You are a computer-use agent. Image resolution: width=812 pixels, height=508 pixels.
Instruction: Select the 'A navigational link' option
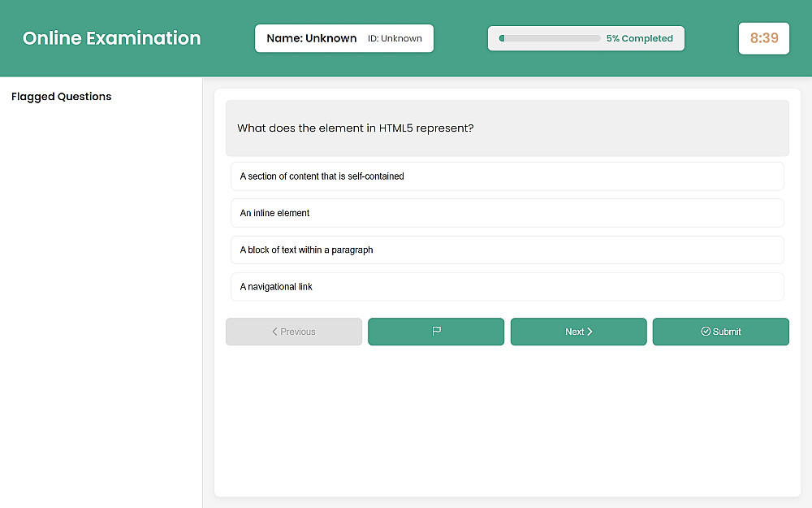coord(507,287)
